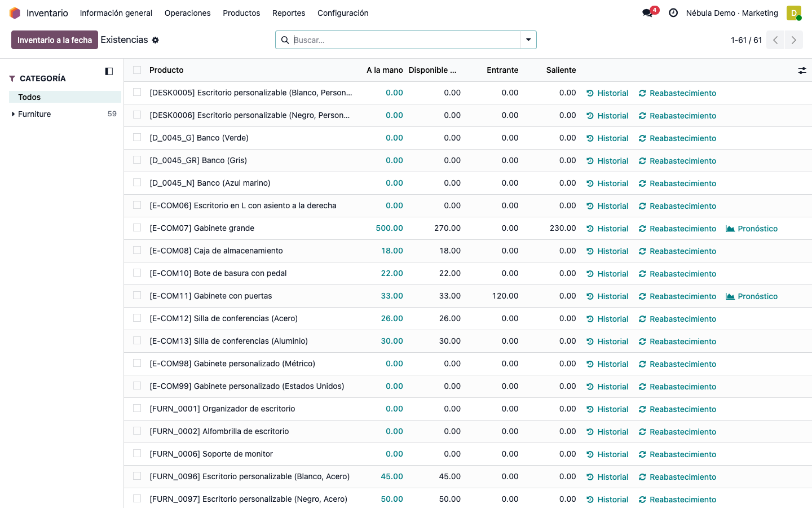Open Reabastecimiento for Alfombrilla de escritorio

click(677, 432)
